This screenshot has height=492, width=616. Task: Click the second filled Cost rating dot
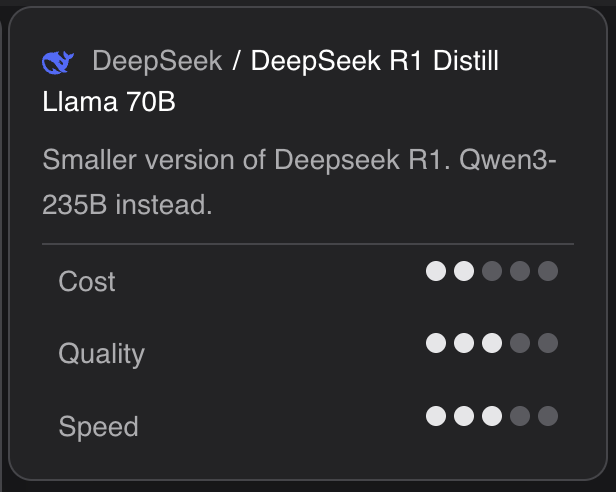[x=464, y=271]
